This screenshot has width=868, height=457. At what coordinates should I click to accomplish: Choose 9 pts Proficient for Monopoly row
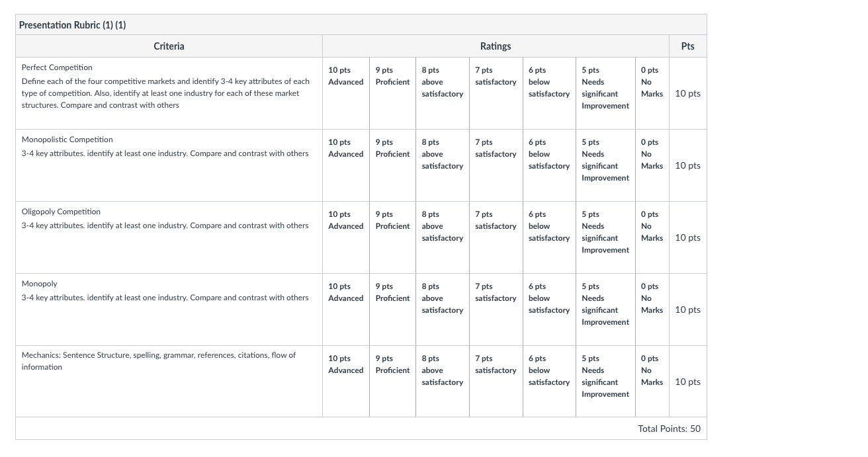392,310
